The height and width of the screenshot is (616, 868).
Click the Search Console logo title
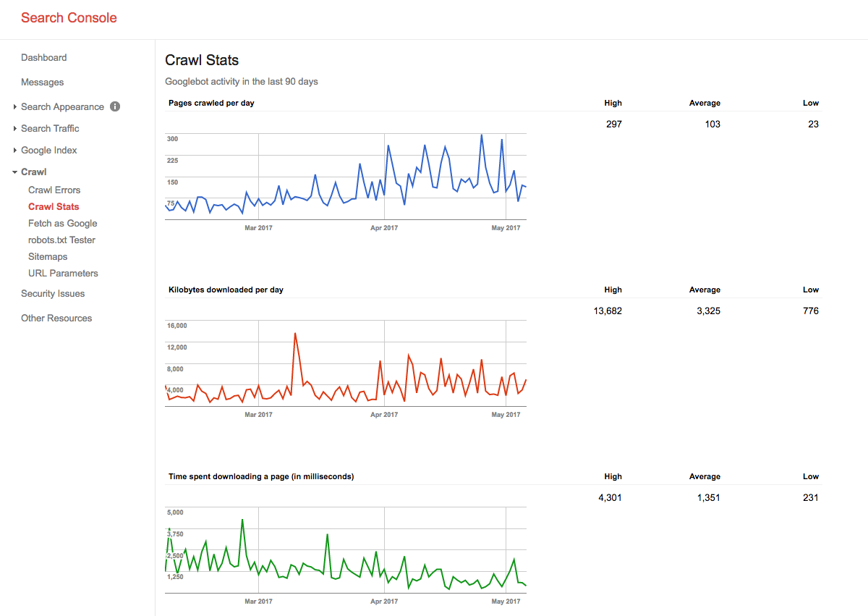click(x=69, y=18)
